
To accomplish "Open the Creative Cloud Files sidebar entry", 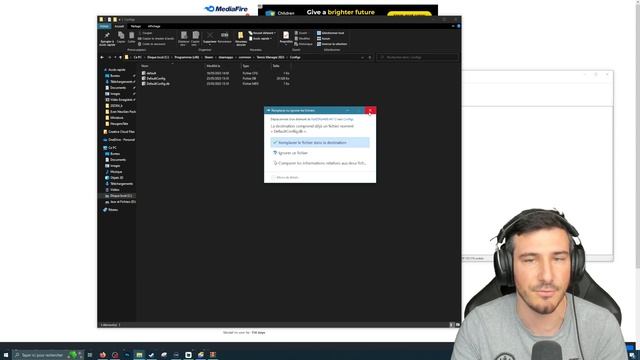I will [x=121, y=132].
